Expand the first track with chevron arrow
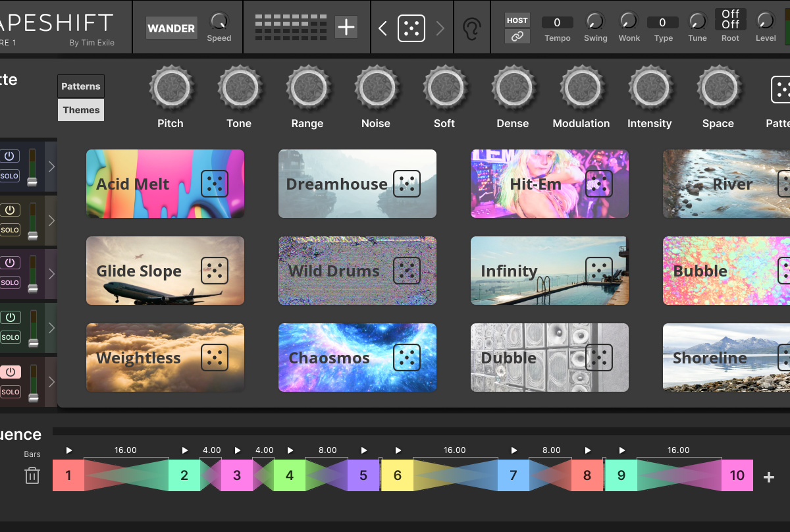Image resolution: width=790 pixels, height=532 pixels. tap(51, 167)
